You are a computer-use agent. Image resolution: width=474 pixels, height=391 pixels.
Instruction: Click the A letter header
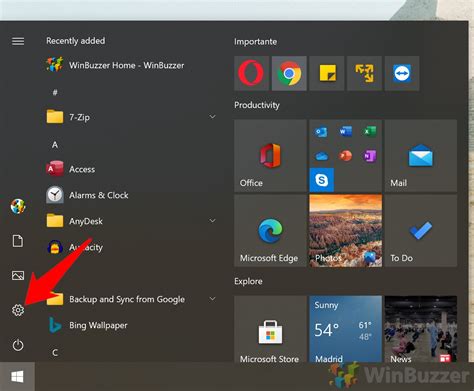point(55,145)
